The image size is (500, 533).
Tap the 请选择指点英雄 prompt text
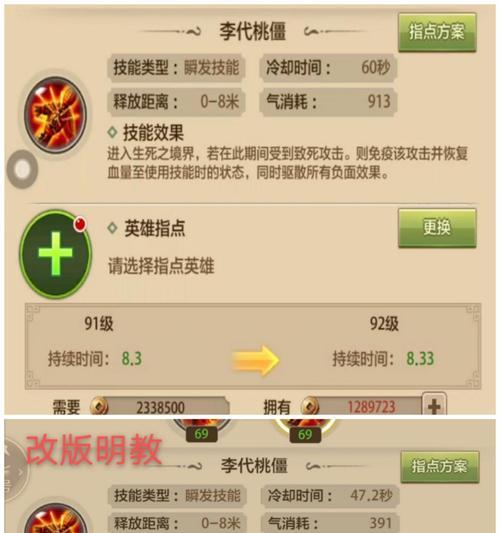161,266
